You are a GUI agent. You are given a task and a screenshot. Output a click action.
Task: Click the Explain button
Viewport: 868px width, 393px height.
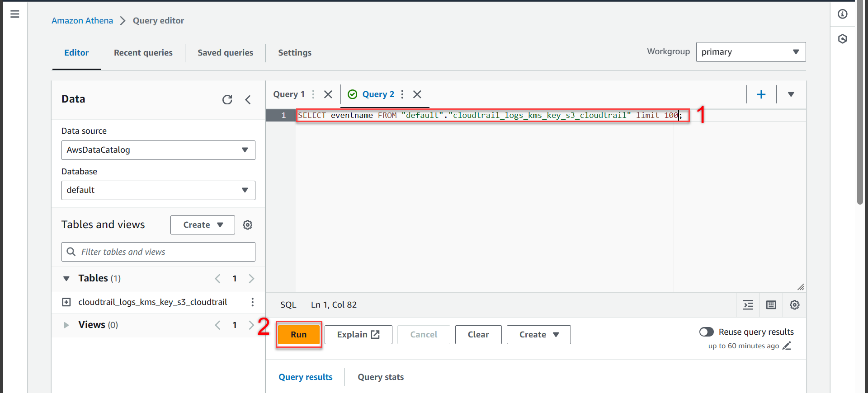359,335
